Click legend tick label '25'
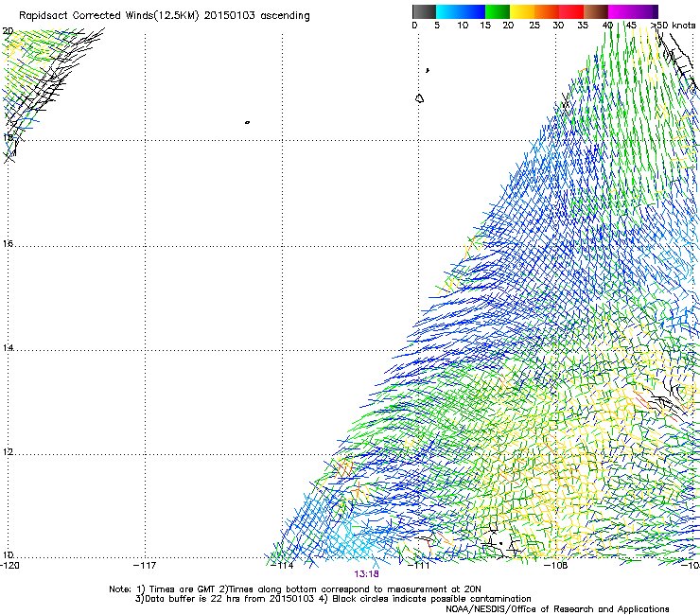 (x=534, y=26)
